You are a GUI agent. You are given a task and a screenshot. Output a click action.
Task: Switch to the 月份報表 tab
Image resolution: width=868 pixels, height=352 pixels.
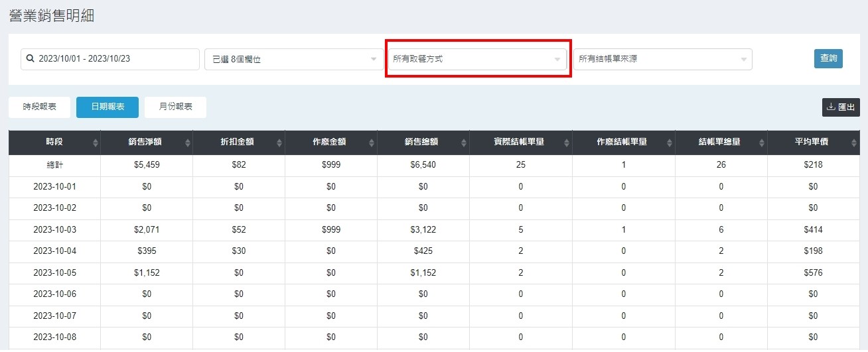point(175,107)
